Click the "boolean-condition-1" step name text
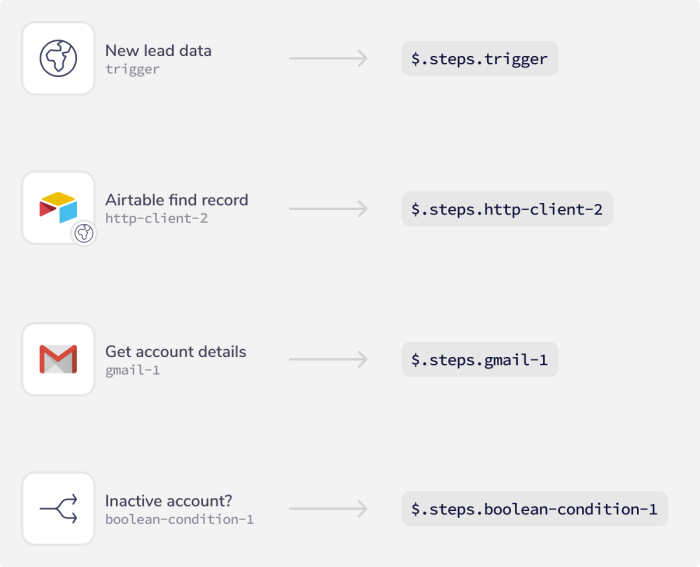 [179, 520]
